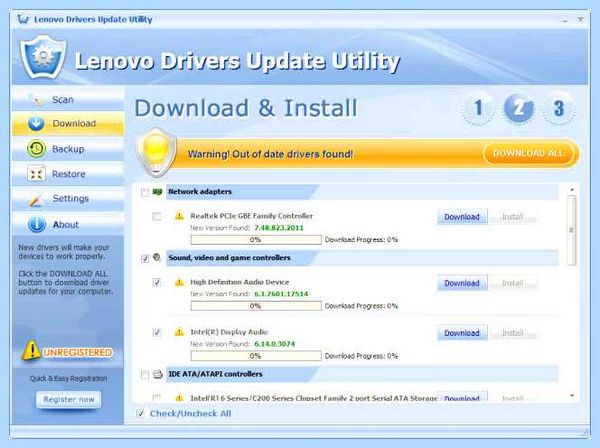Uncheck the High Definition Audio Device box
This screenshot has height=448, width=600.
157,282
